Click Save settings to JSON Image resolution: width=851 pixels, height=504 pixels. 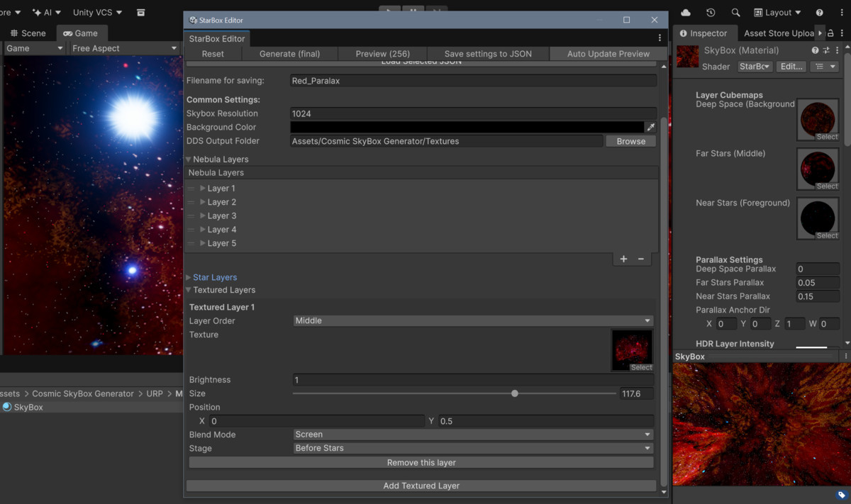488,54
